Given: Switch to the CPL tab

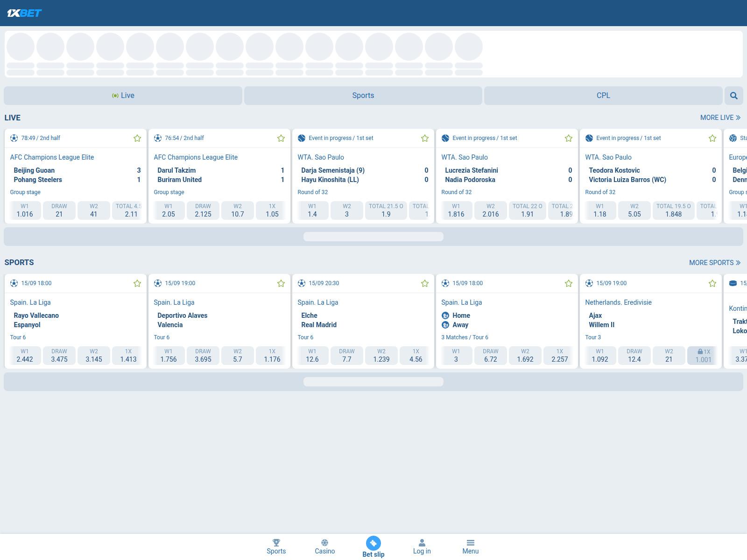Looking at the screenshot, I should (x=603, y=96).
